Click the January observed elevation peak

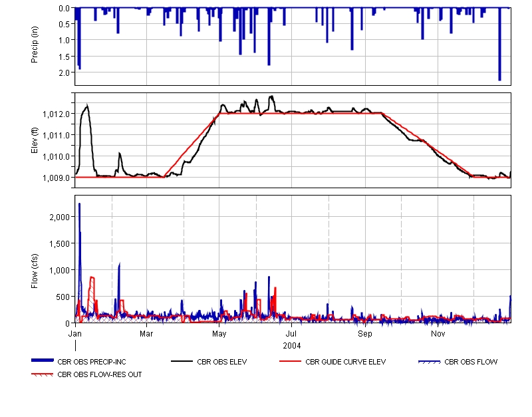click(x=87, y=106)
